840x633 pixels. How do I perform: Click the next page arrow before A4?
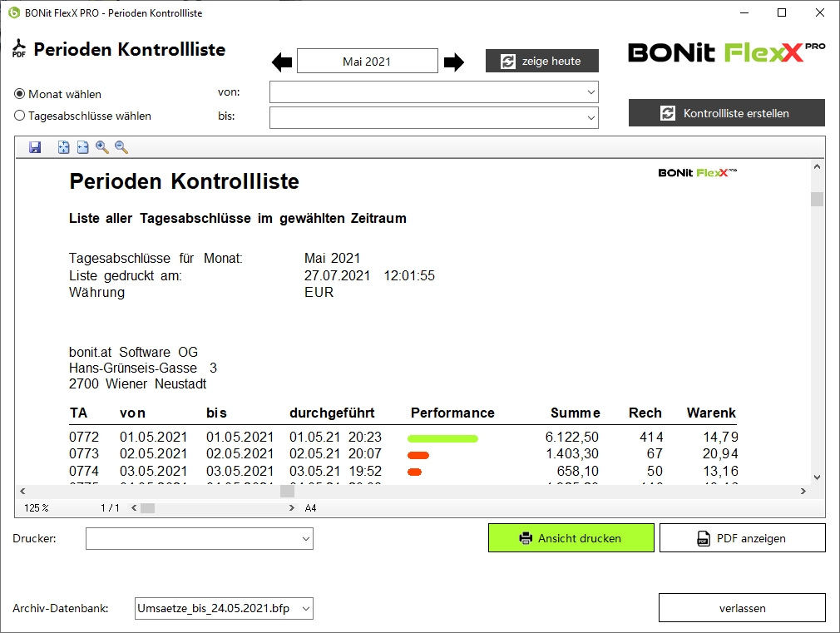click(x=291, y=508)
